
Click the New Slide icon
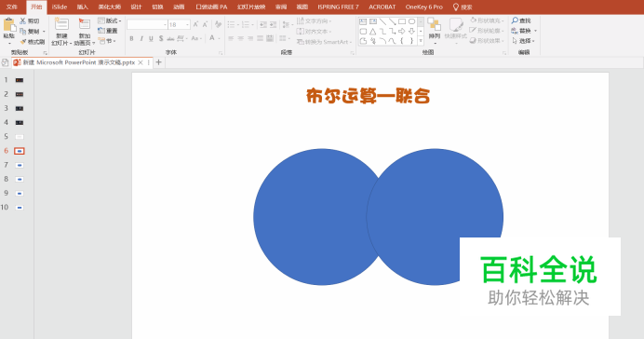[61, 24]
